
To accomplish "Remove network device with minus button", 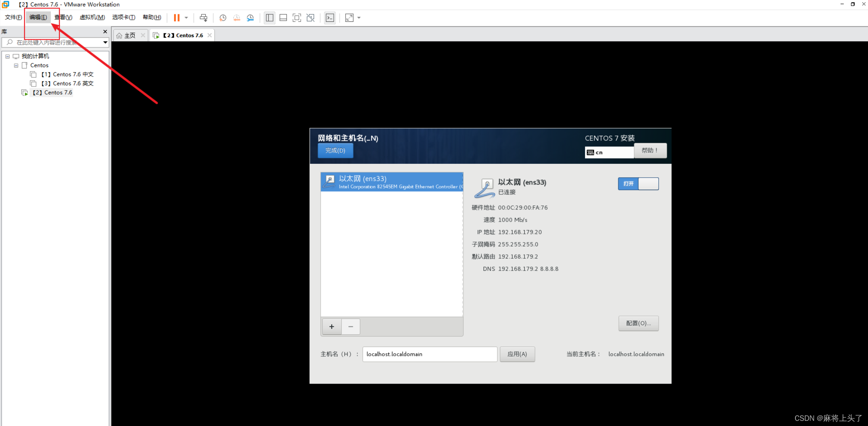I will coord(350,326).
